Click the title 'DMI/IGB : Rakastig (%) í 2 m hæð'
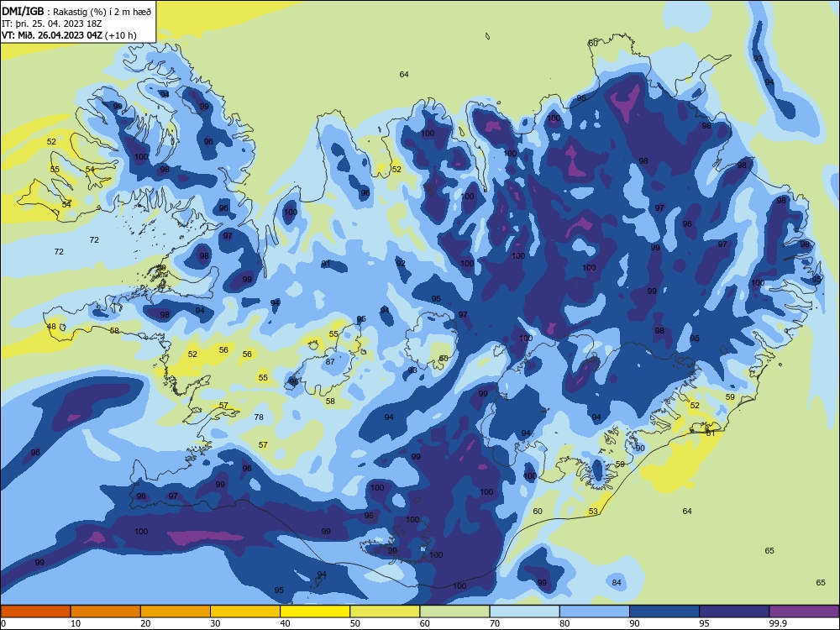Image resolution: width=840 pixels, height=630 pixels. pyautogui.click(x=76, y=12)
